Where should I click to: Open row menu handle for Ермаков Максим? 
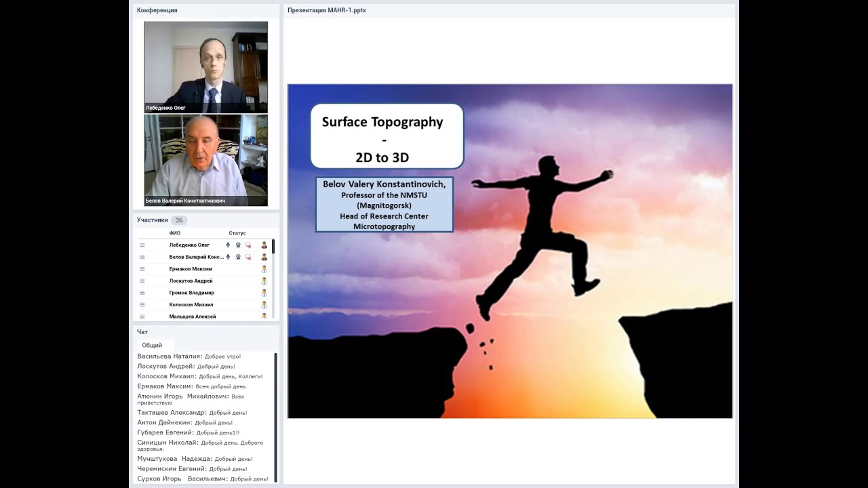(x=142, y=269)
